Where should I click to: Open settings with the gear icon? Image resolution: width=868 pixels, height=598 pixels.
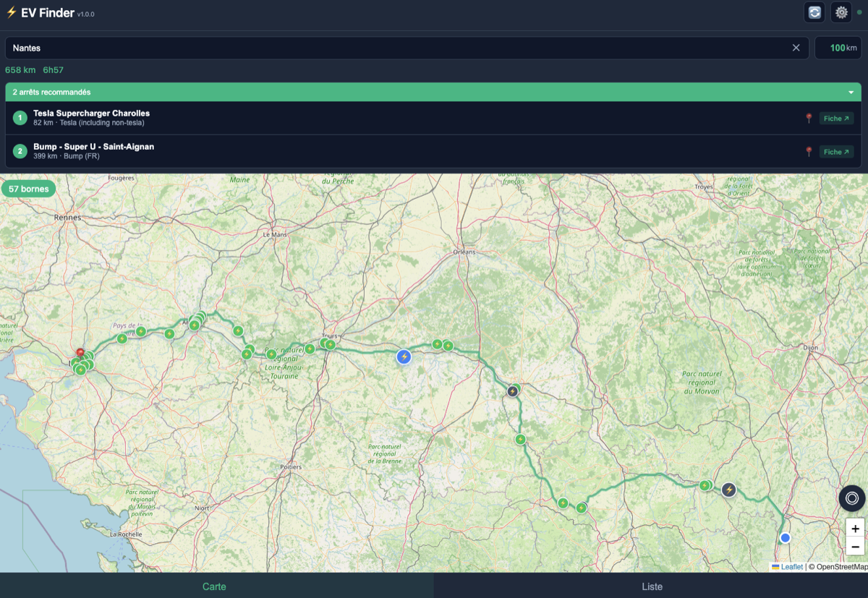coord(841,12)
